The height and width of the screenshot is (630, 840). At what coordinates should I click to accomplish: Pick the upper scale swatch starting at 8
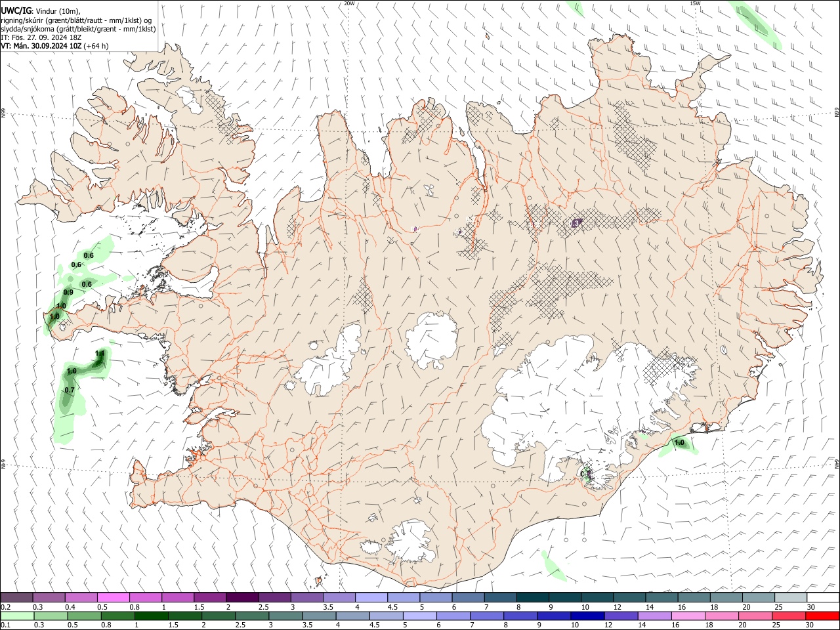[532, 597]
